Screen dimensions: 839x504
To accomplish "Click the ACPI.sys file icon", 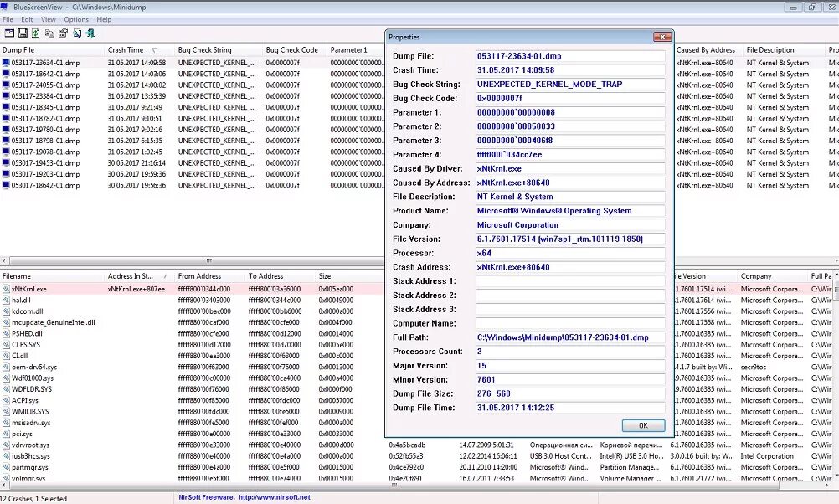I will [x=7, y=400].
